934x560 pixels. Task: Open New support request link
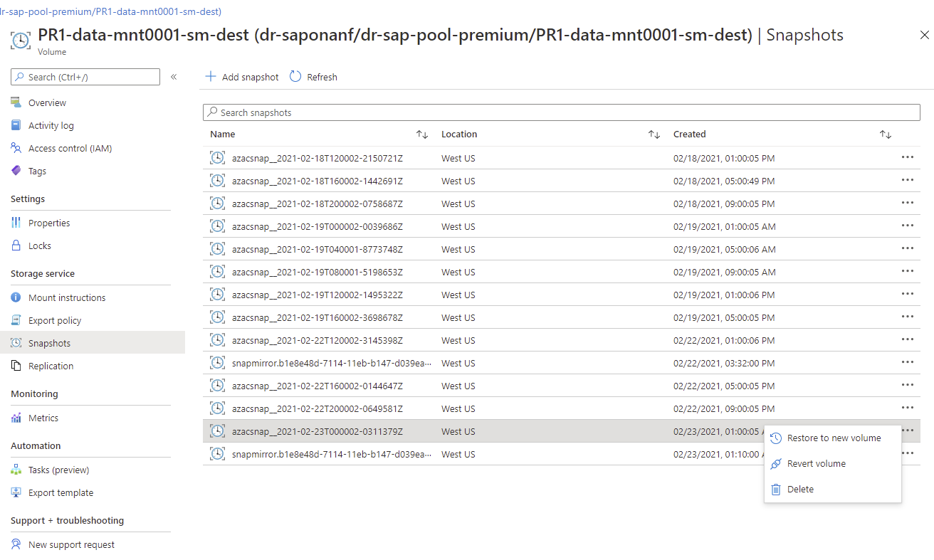[x=71, y=545]
